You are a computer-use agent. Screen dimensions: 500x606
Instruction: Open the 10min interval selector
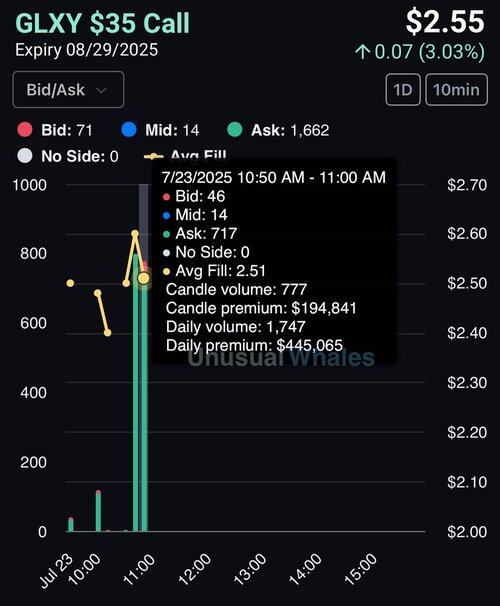(x=456, y=90)
